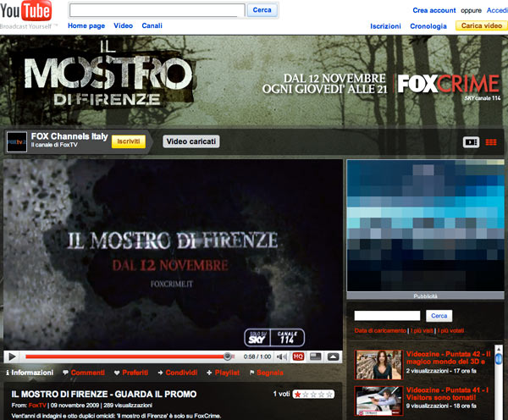
Task: Switch to player view layout icon
Action: (x=471, y=141)
